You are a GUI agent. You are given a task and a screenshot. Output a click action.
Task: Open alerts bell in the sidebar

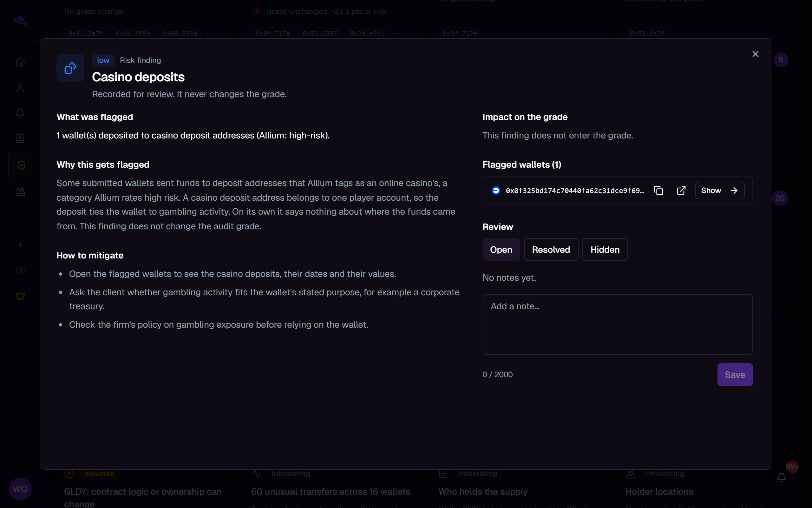coord(20,113)
